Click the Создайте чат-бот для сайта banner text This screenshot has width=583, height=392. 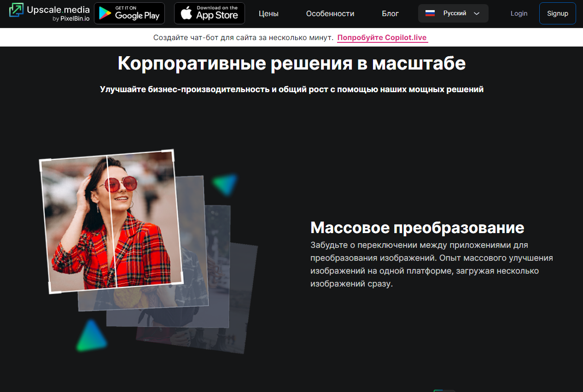(x=243, y=38)
